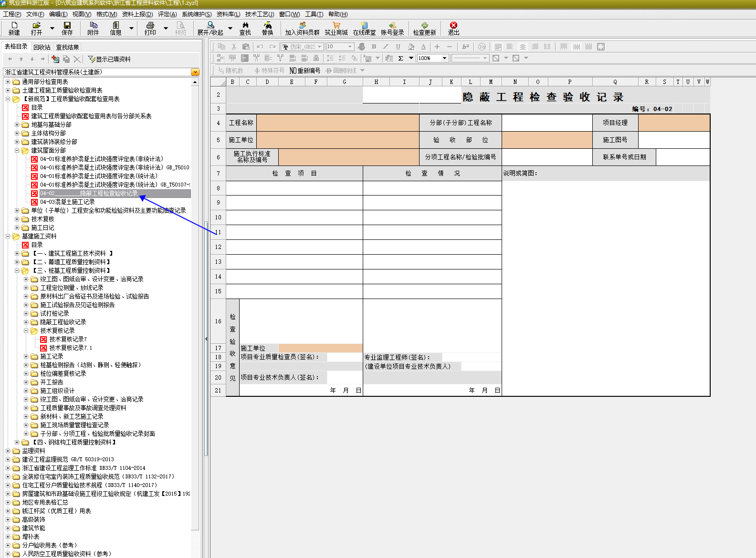756x558 pixels.
Task: Open the 资料库(L) menu
Action: pos(228,14)
